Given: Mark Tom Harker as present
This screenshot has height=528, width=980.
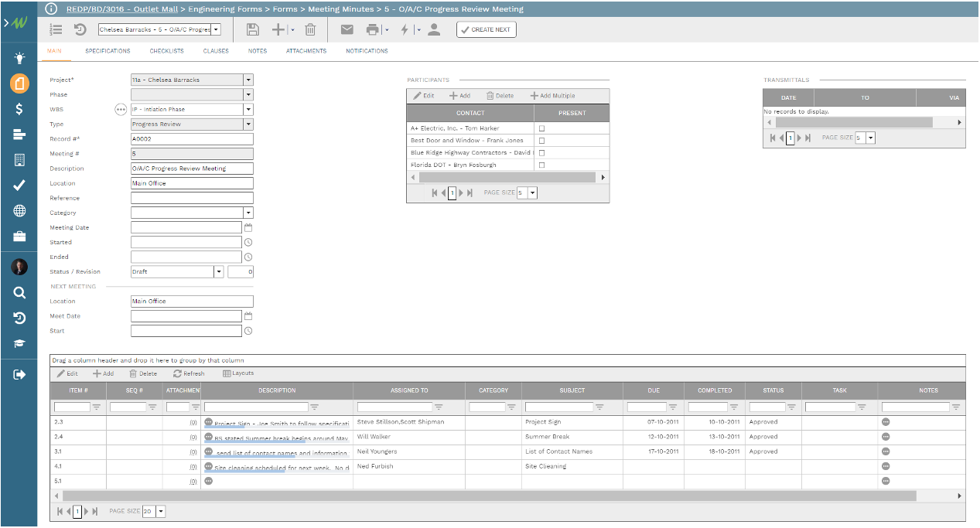Looking at the screenshot, I should tap(541, 128).
